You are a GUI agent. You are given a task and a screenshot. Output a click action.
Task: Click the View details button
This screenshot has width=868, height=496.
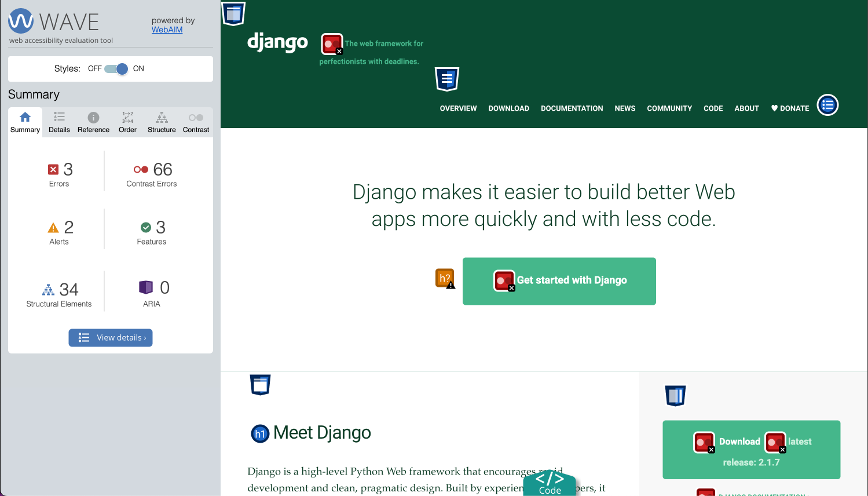click(x=111, y=338)
